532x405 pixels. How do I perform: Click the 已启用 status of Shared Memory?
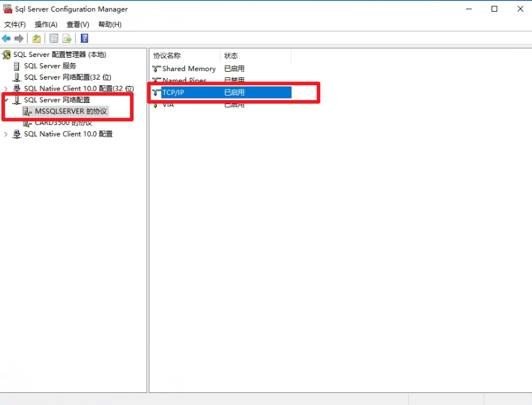point(234,69)
